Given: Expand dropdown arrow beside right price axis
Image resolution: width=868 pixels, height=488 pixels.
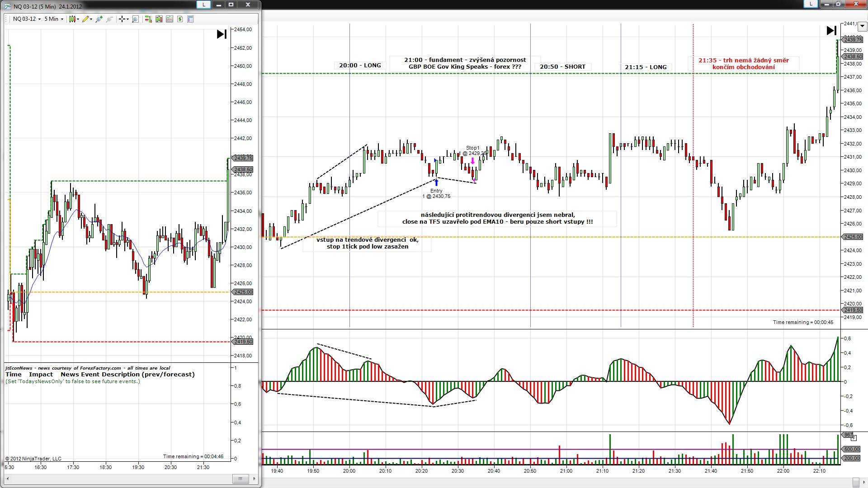Looking at the screenshot, I should [862, 27].
